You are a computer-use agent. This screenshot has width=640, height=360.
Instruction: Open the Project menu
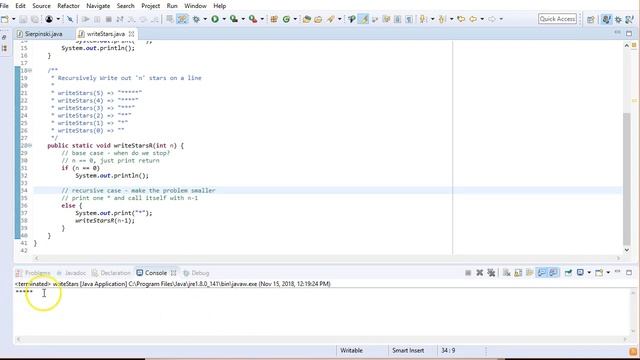click(151, 6)
